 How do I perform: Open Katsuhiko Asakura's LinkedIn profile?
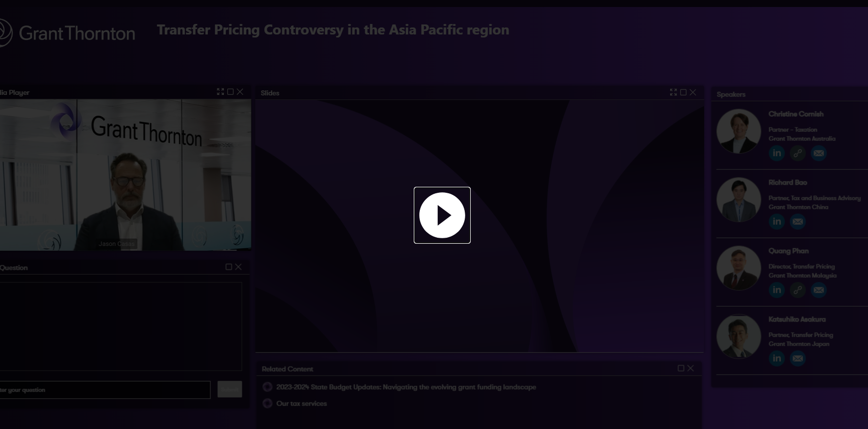click(777, 359)
